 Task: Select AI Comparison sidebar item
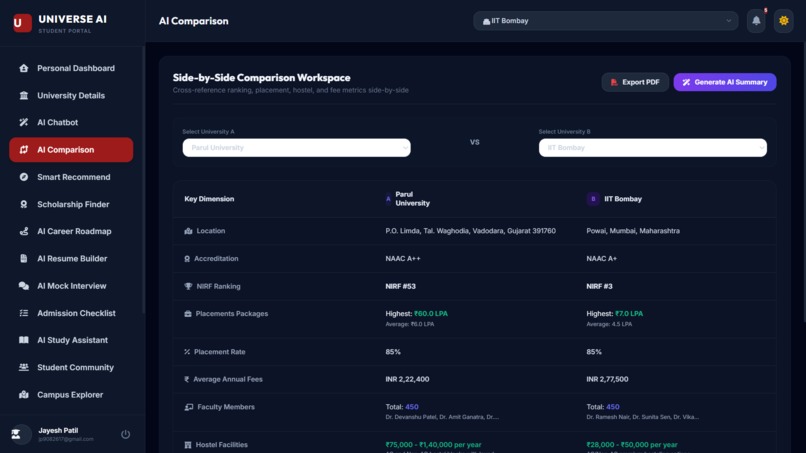71,150
